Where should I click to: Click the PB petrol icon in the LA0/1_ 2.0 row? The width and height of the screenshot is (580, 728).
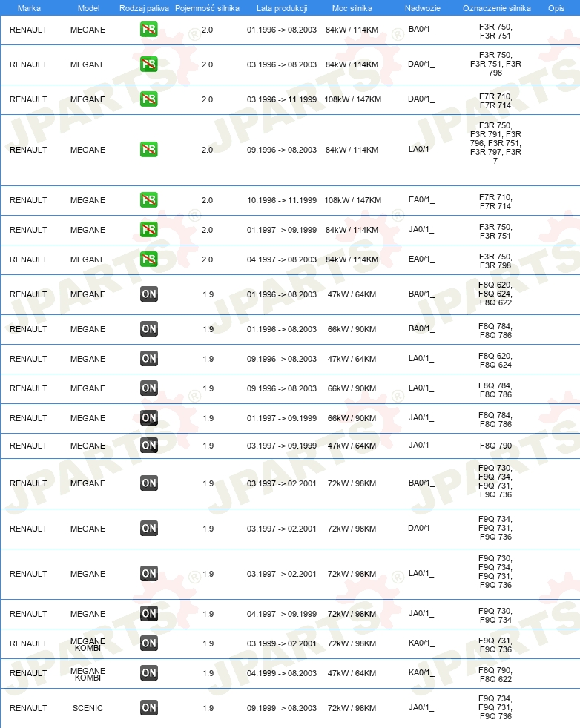[149, 150]
